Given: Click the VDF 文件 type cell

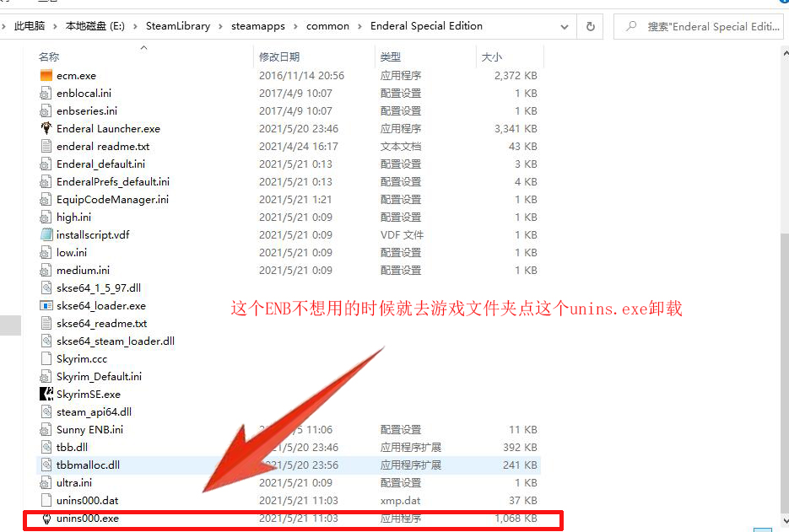Looking at the screenshot, I should pos(402,235).
